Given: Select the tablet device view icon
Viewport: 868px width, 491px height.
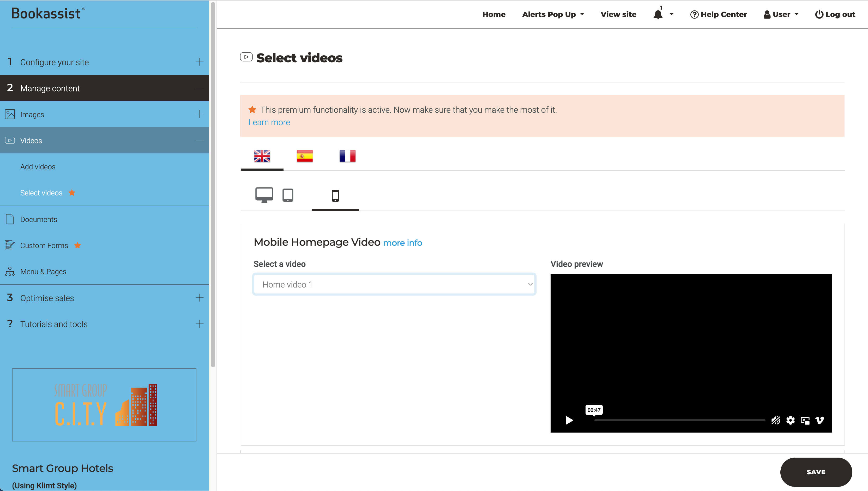Looking at the screenshot, I should coord(287,195).
